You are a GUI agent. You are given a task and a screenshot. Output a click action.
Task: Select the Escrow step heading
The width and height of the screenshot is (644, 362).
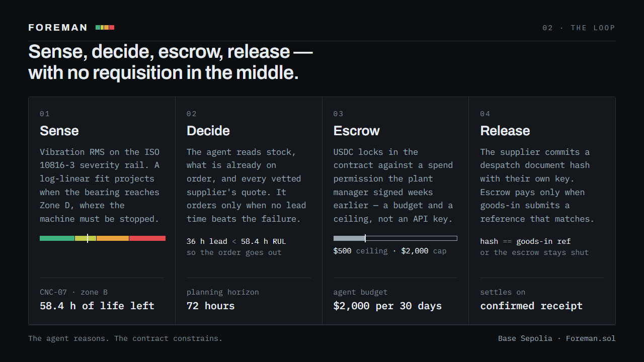(357, 131)
